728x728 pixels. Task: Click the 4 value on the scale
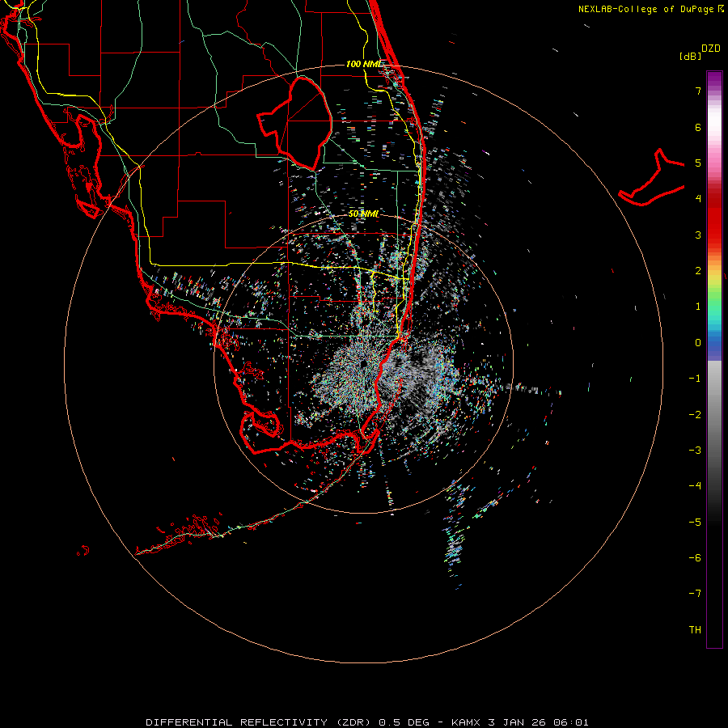point(698,199)
